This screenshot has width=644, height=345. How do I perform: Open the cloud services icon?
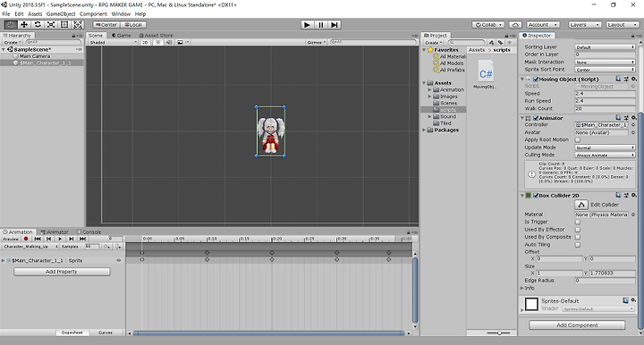515,25
